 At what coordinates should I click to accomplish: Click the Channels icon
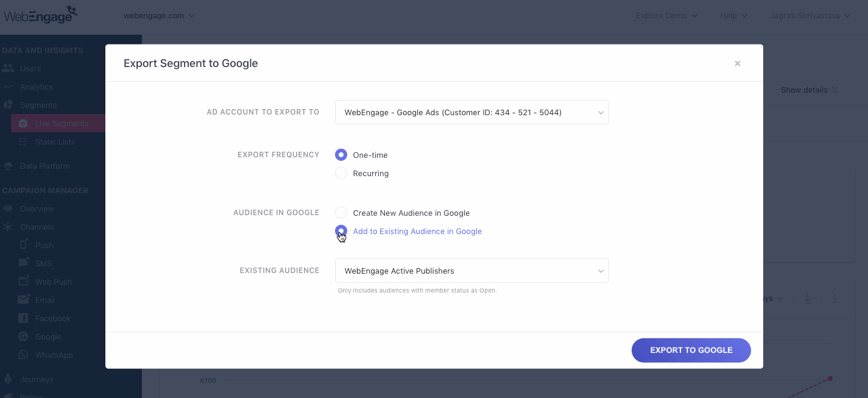[x=8, y=227]
